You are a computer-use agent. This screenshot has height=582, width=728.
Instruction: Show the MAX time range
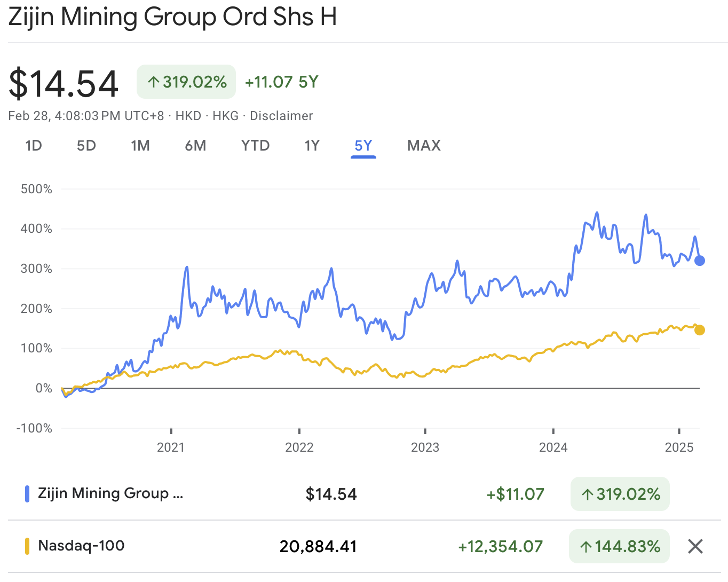coord(424,146)
